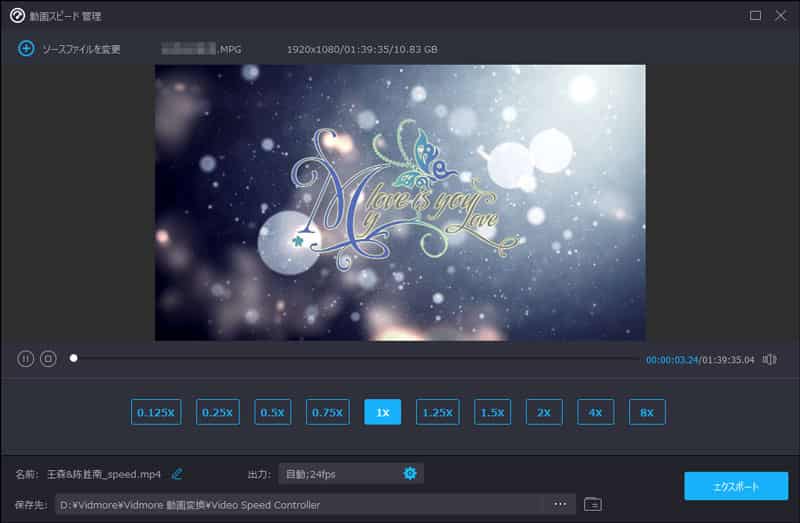The image size is (800, 523).
Task: Click the save path input field
Action: 300,504
